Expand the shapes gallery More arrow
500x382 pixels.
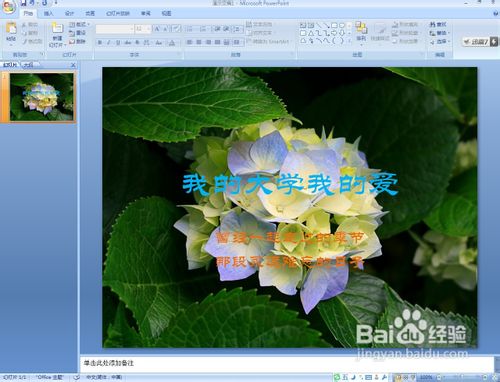(349, 41)
